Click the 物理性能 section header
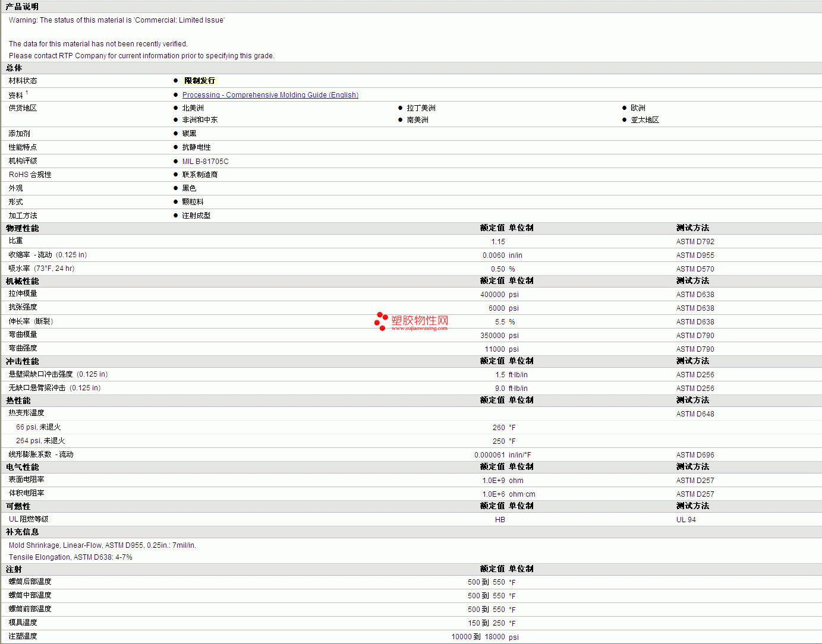 (x=22, y=228)
